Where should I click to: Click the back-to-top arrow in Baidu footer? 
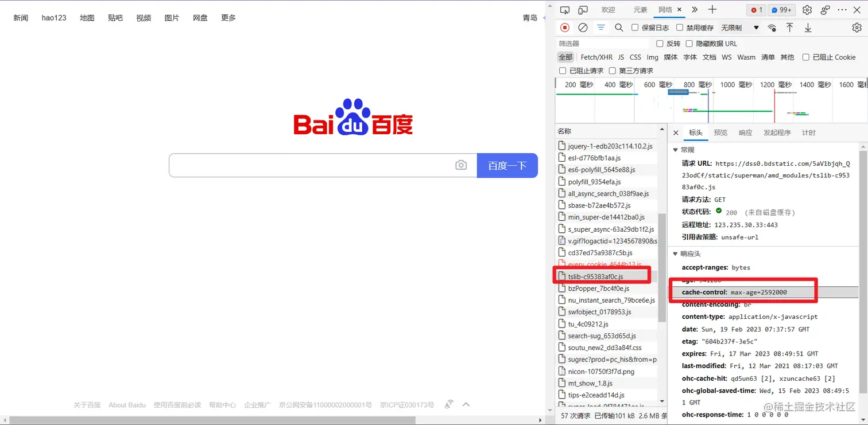click(x=466, y=404)
